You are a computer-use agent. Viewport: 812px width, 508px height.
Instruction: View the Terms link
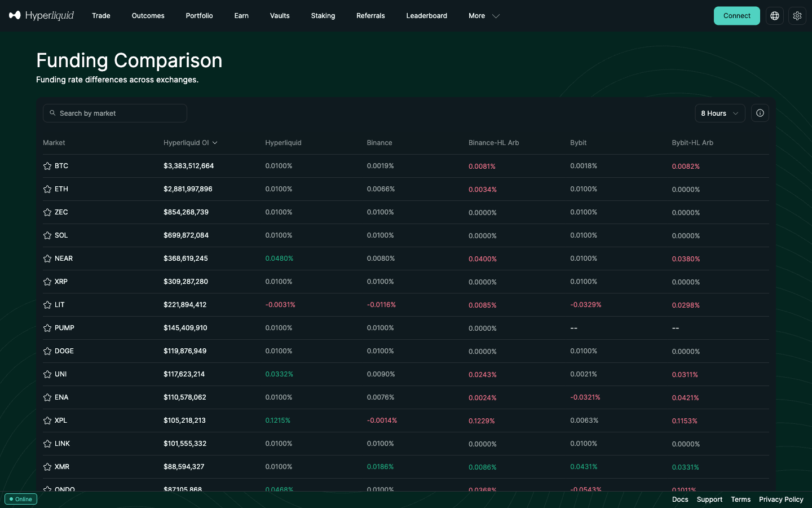[741, 500]
